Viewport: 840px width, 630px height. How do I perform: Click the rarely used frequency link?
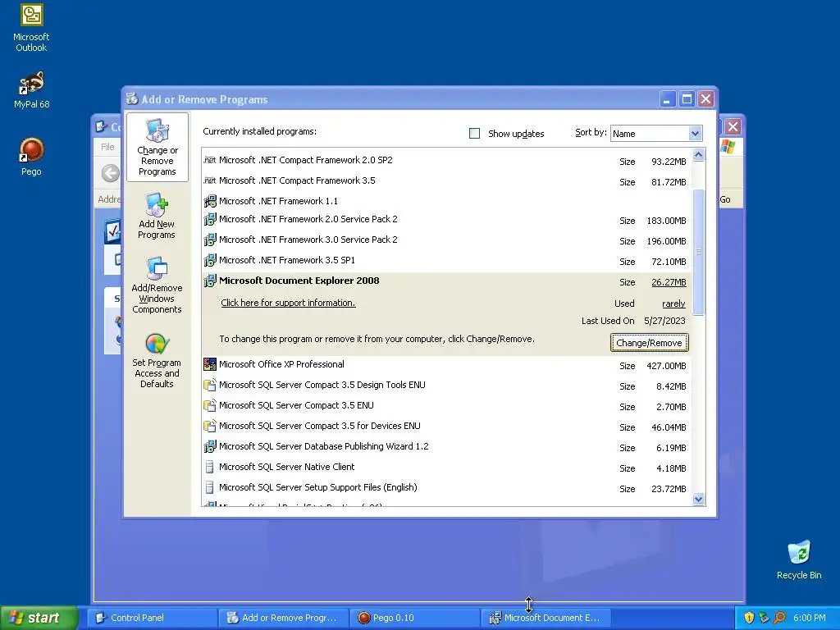click(673, 304)
